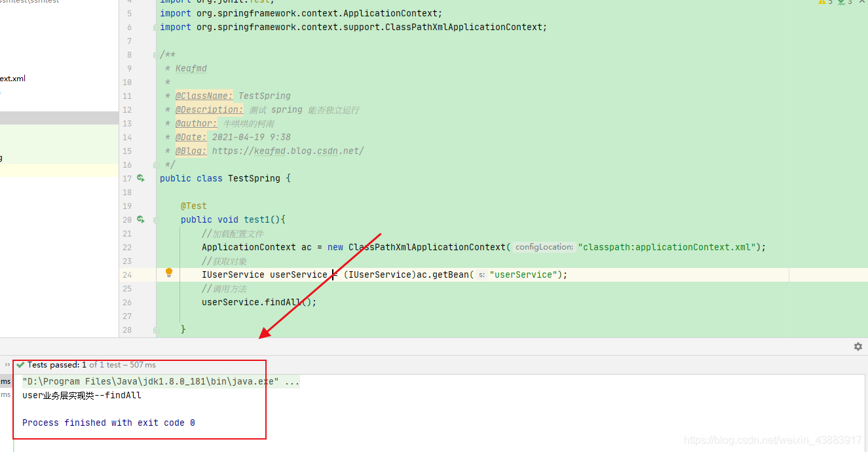Click the @author: Javadoc tag

196,123
